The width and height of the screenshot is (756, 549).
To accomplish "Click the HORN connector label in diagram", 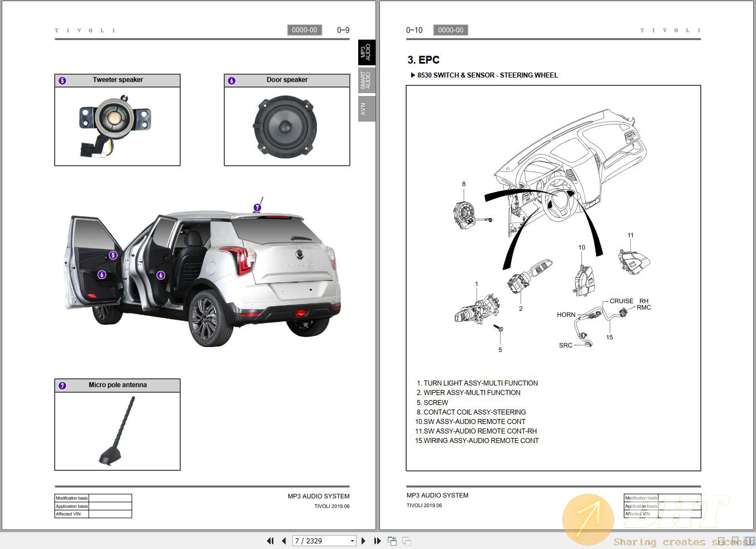I will point(566,315).
